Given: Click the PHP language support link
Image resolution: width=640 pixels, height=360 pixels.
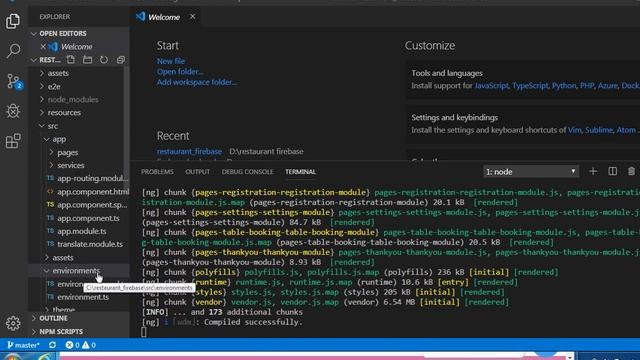Looking at the screenshot, I should click(587, 85).
